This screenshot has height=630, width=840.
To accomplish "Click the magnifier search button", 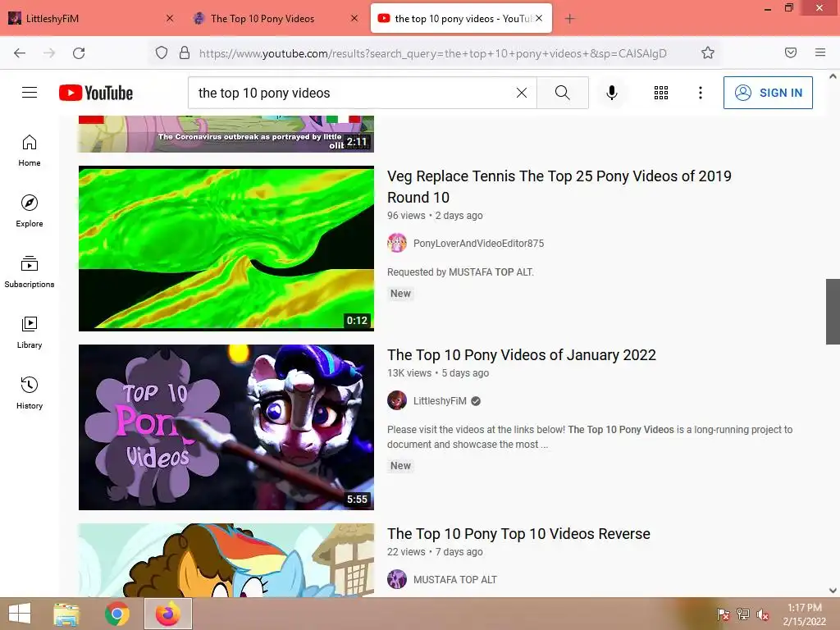I will [563, 93].
